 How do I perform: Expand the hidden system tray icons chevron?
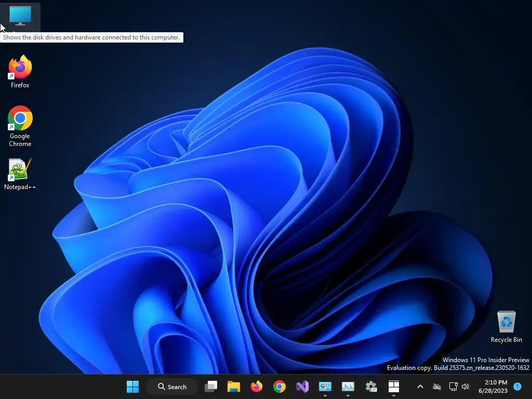(420, 387)
